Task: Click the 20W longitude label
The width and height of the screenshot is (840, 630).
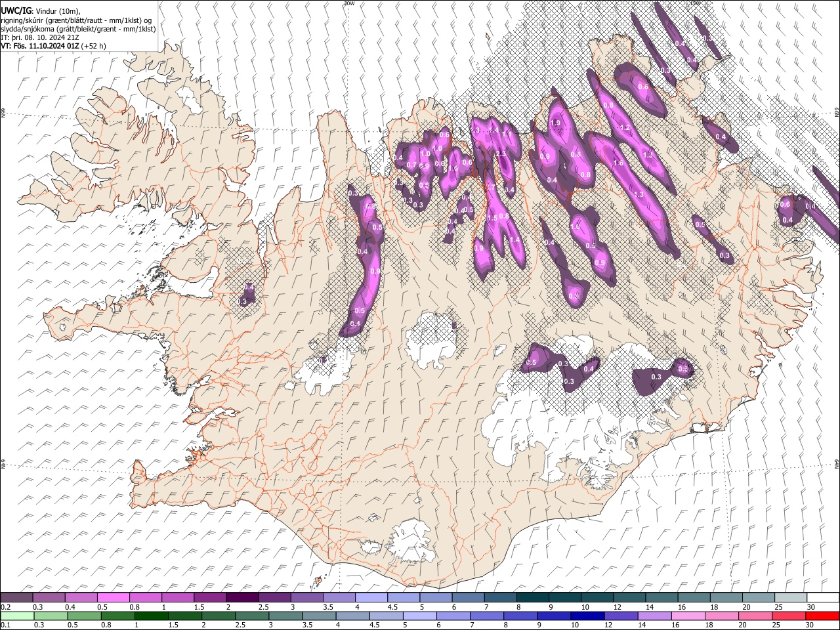Action: point(349,3)
